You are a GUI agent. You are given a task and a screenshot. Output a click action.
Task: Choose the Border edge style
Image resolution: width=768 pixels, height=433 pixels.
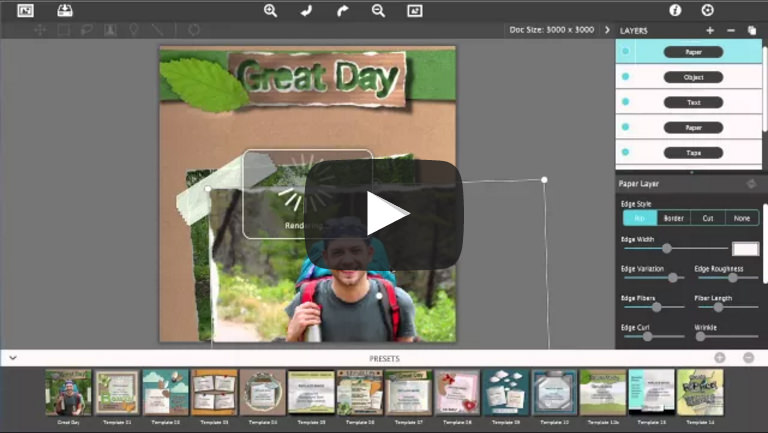tap(673, 218)
